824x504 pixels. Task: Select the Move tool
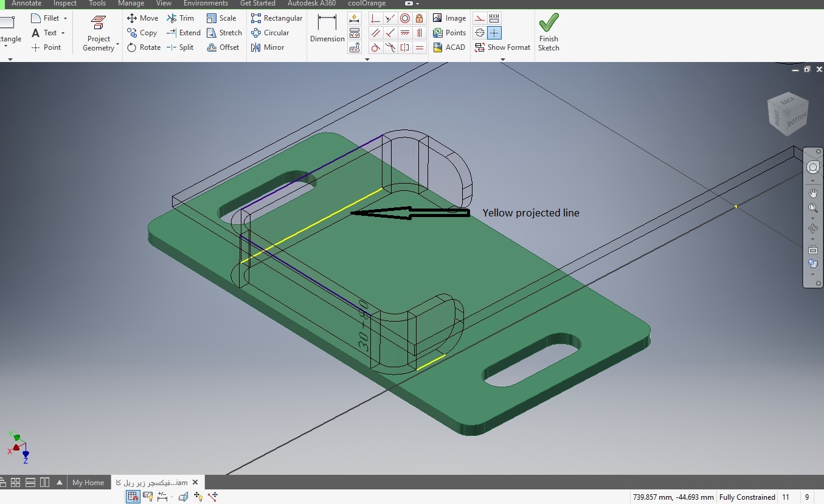click(x=143, y=18)
